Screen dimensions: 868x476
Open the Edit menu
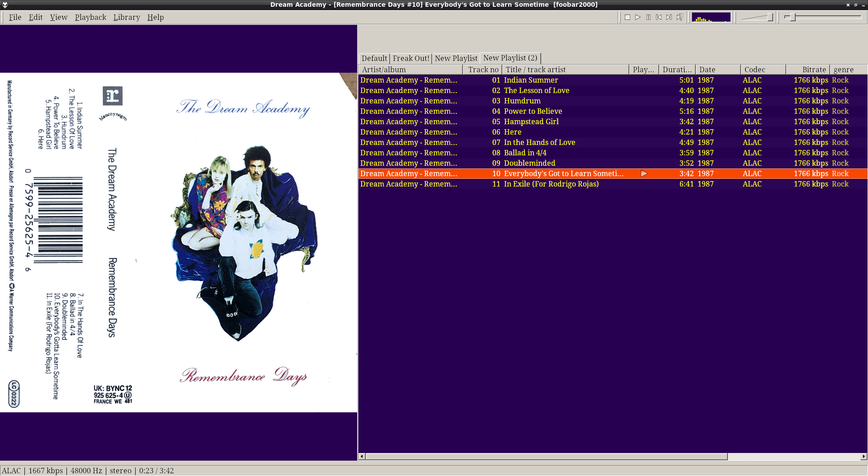point(36,17)
